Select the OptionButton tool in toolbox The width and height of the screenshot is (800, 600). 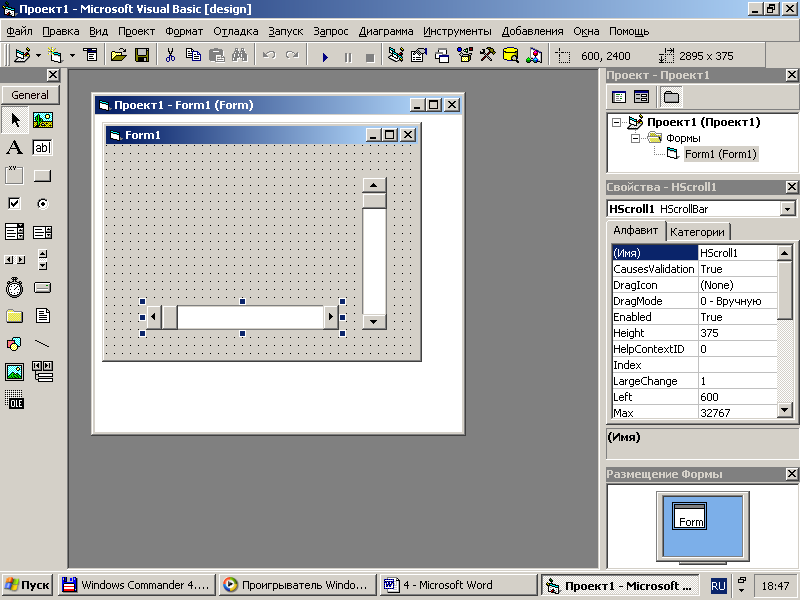[43, 204]
